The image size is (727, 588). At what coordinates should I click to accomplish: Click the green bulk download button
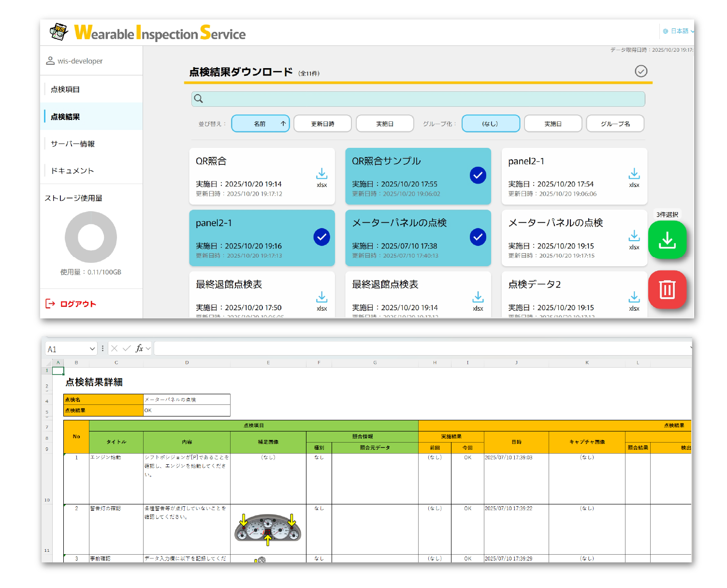(667, 240)
